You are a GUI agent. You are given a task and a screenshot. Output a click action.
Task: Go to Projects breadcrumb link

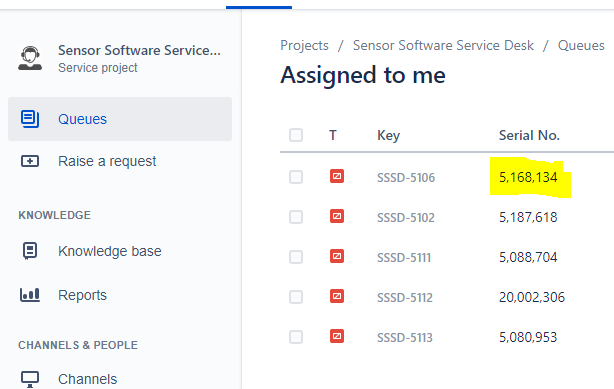304,45
